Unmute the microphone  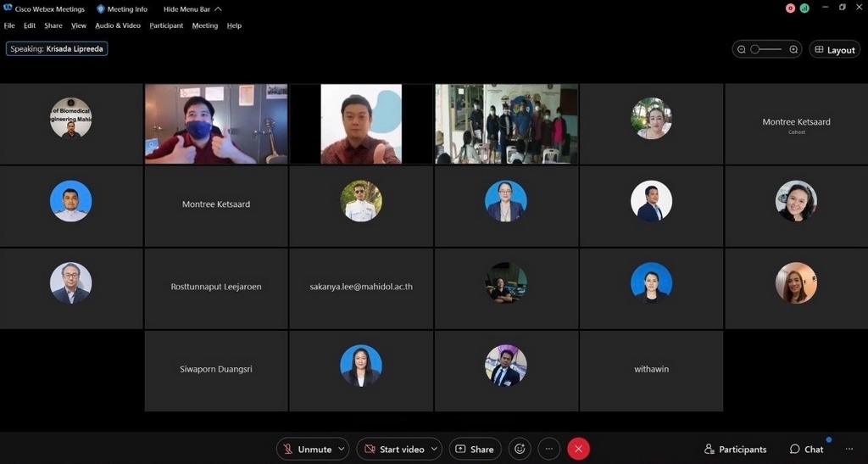click(x=305, y=449)
